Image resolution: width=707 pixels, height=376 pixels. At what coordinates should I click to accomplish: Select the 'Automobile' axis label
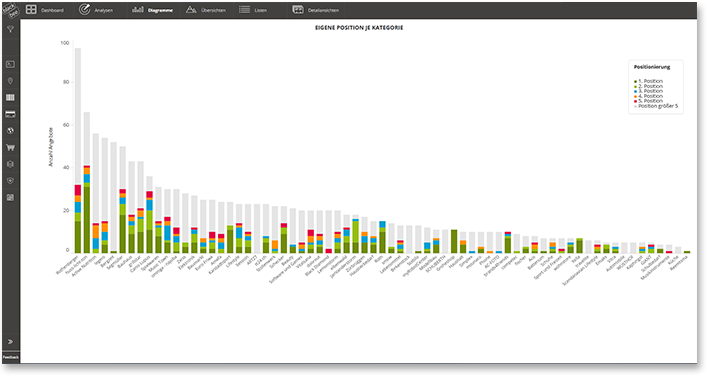(616, 263)
